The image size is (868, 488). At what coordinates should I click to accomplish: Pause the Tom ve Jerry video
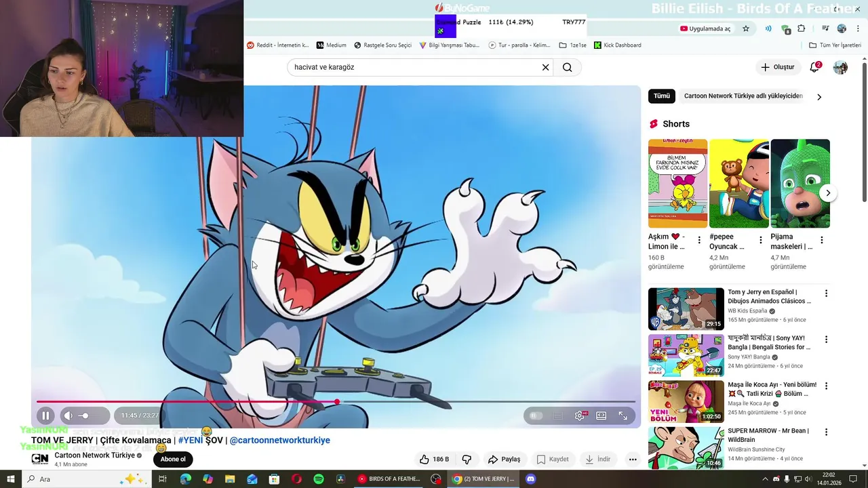45,415
